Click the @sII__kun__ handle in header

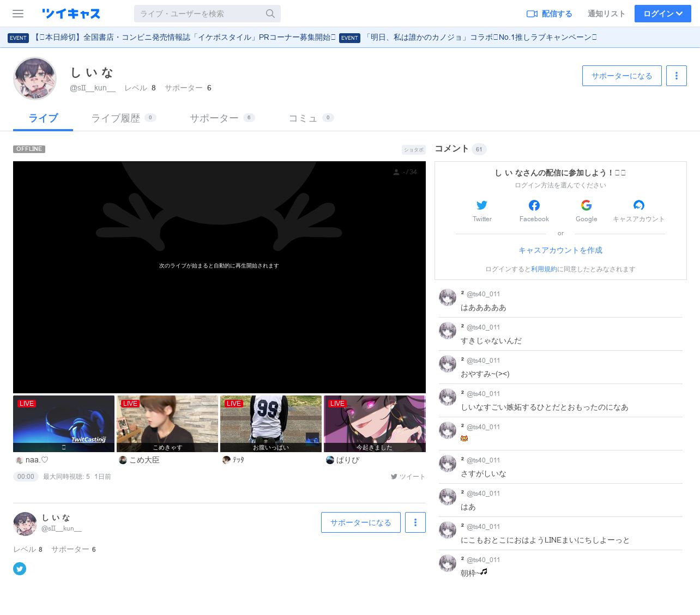point(93,88)
